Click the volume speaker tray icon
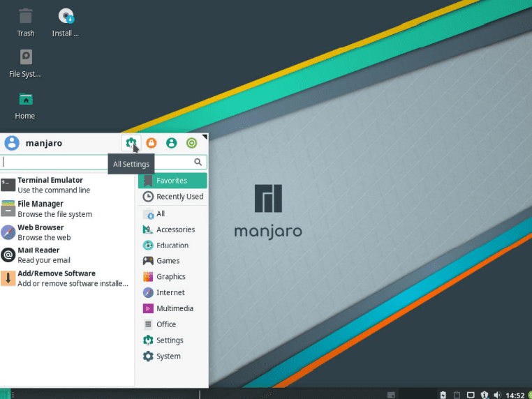532x399 pixels. click(497, 395)
